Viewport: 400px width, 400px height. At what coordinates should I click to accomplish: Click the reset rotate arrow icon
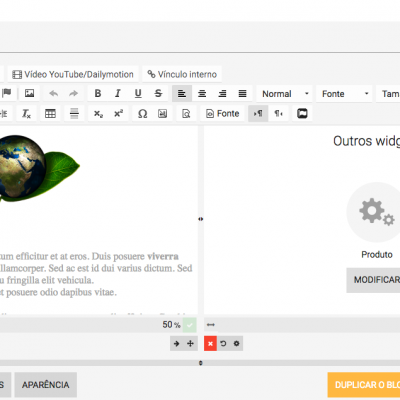coord(223,344)
